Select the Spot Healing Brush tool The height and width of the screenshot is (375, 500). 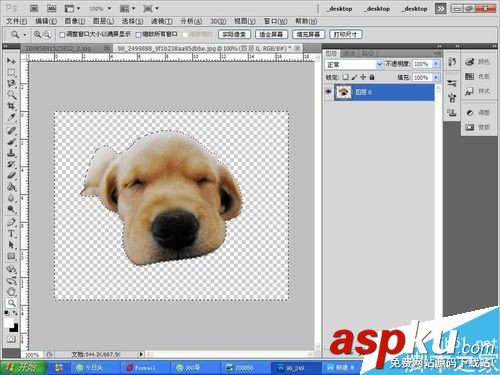click(11, 130)
